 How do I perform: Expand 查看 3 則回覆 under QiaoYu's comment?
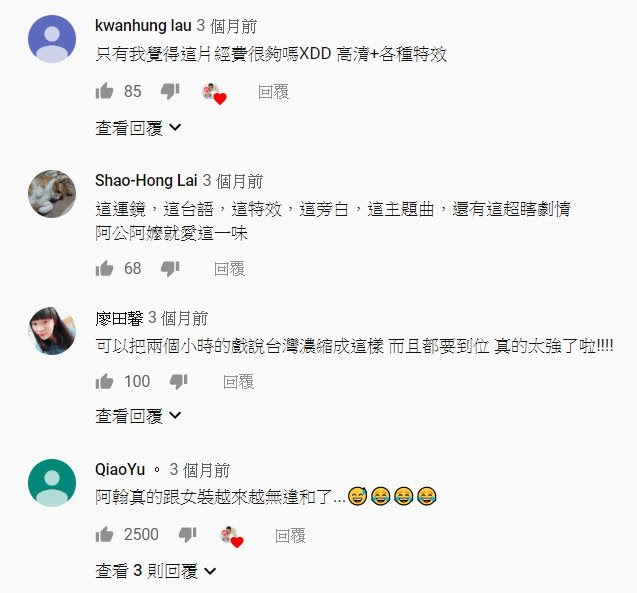pos(156,571)
